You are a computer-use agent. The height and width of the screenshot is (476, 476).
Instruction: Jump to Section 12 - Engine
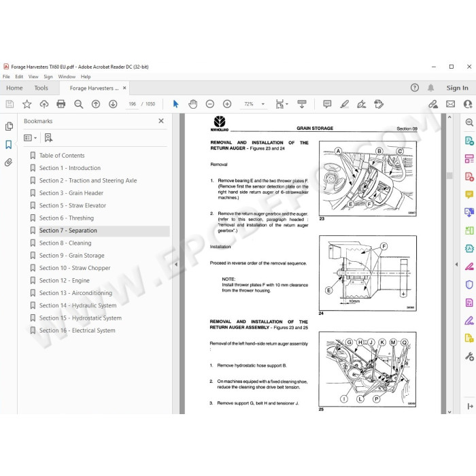point(65,280)
